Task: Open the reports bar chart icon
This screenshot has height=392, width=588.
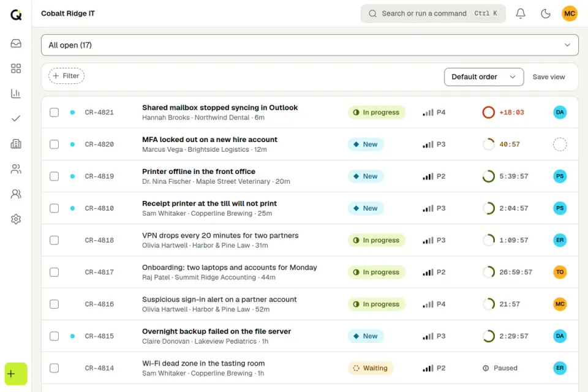Action: click(16, 93)
